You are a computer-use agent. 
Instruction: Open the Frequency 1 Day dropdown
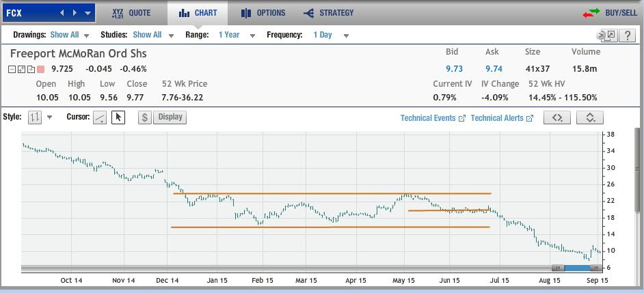331,35
